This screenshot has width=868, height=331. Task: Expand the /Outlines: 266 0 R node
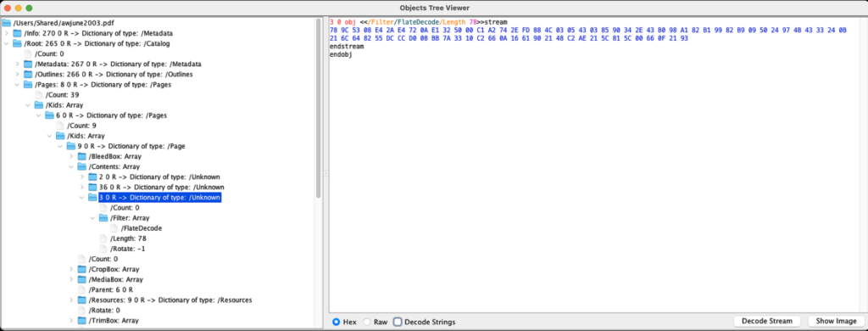[x=17, y=75]
